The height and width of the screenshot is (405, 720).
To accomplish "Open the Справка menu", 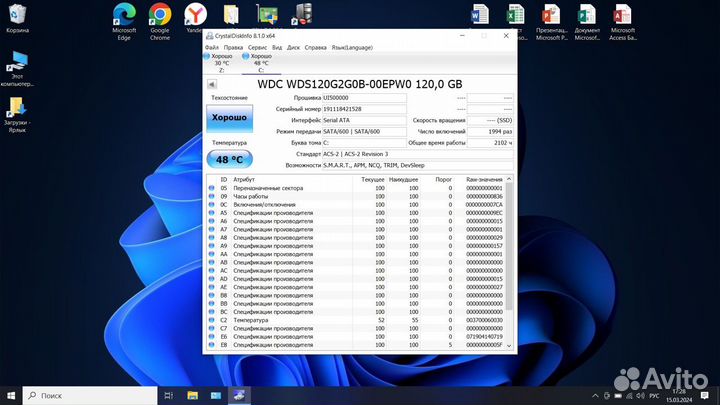I will tap(315, 47).
